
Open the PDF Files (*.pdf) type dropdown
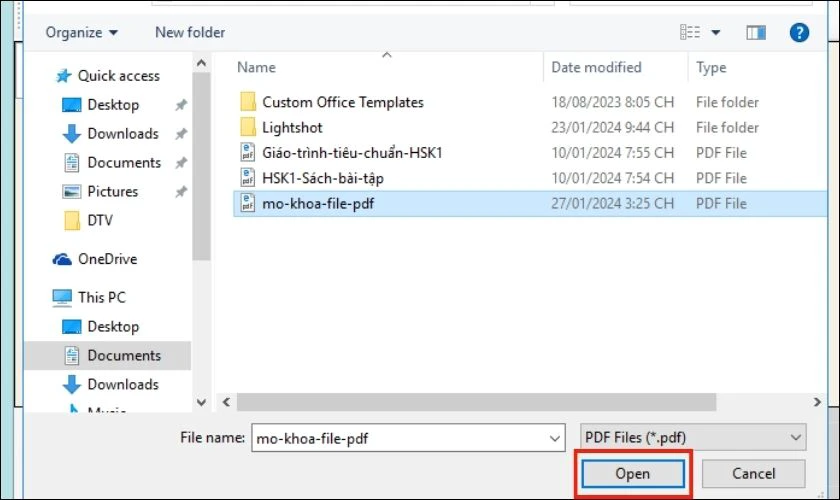693,438
